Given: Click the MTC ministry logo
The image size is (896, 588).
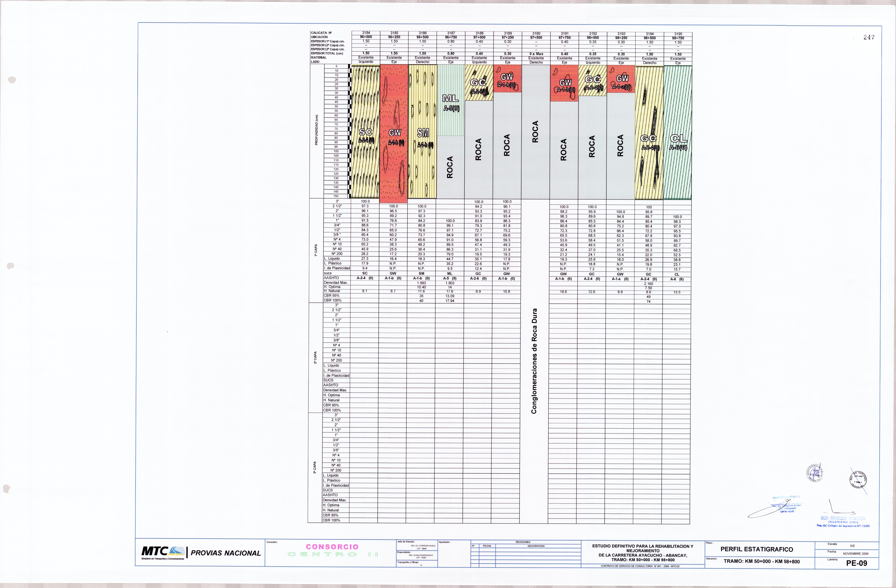Looking at the screenshot, I should (163, 553).
